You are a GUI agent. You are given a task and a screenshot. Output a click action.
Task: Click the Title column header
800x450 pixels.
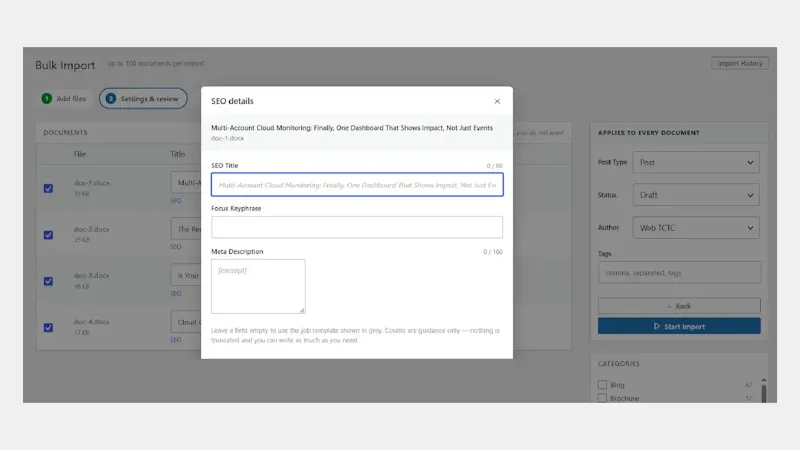(178, 154)
